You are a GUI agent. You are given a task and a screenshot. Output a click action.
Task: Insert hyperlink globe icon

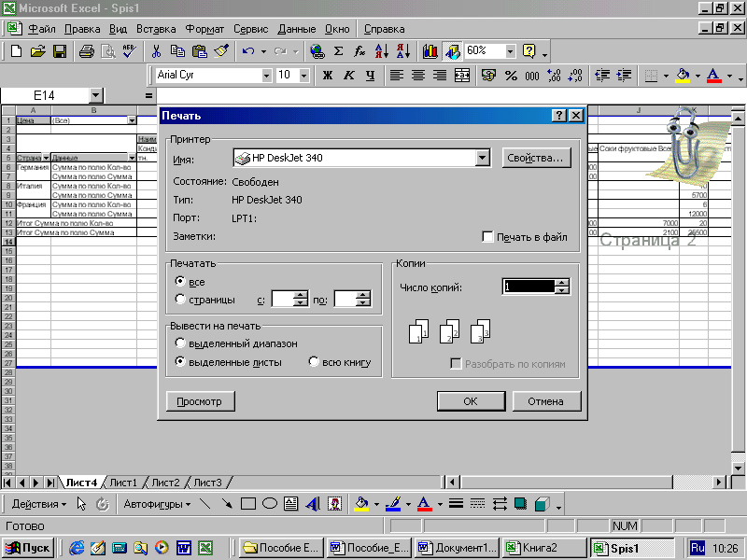(317, 51)
